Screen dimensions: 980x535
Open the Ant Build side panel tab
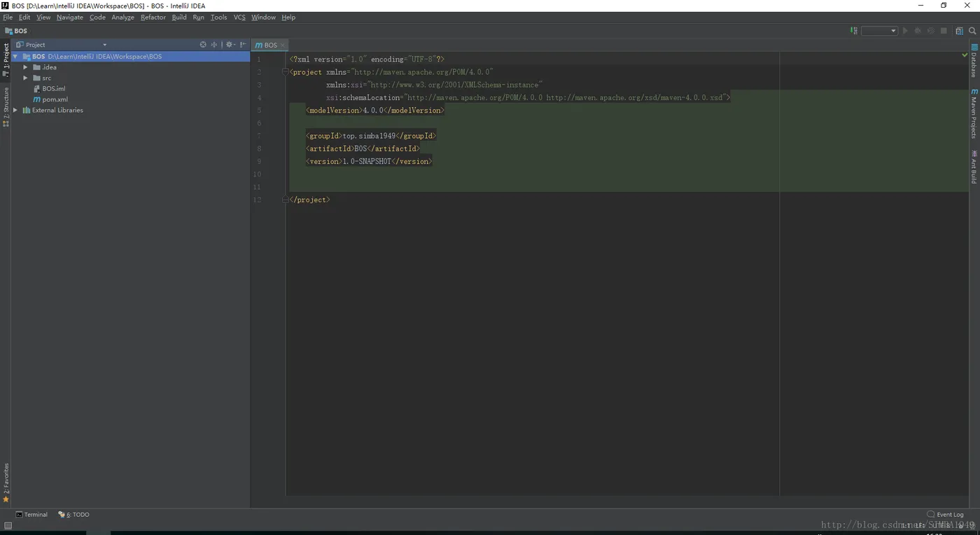click(x=974, y=167)
